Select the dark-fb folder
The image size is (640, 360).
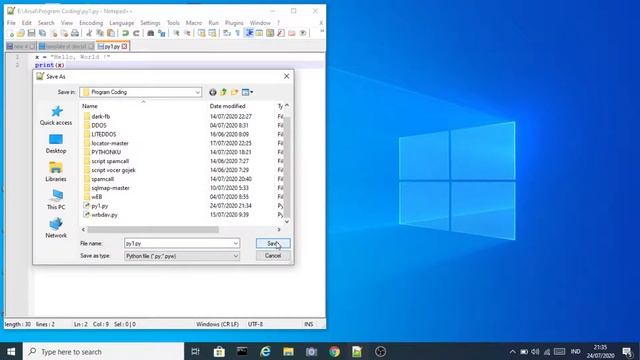(x=100, y=116)
